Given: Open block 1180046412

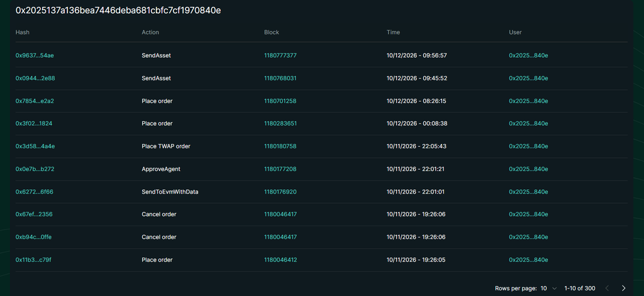Looking at the screenshot, I should pyautogui.click(x=280, y=260).
